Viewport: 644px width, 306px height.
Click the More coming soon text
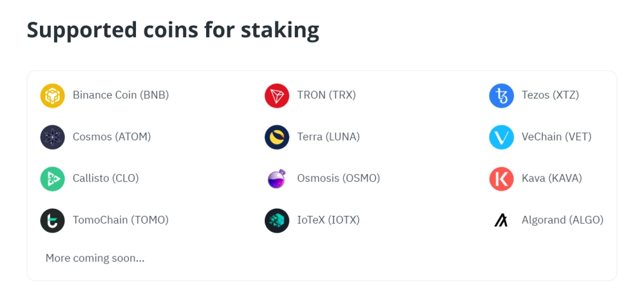point(95,258)
